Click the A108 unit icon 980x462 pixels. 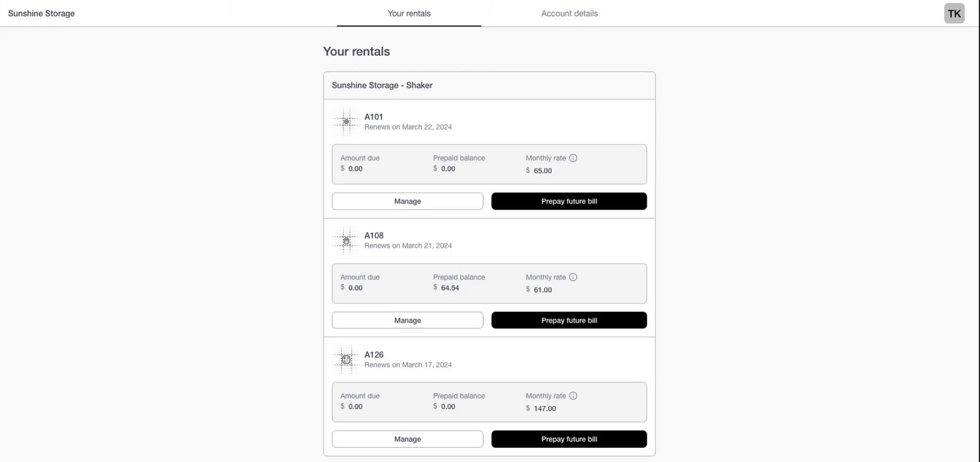346,241
